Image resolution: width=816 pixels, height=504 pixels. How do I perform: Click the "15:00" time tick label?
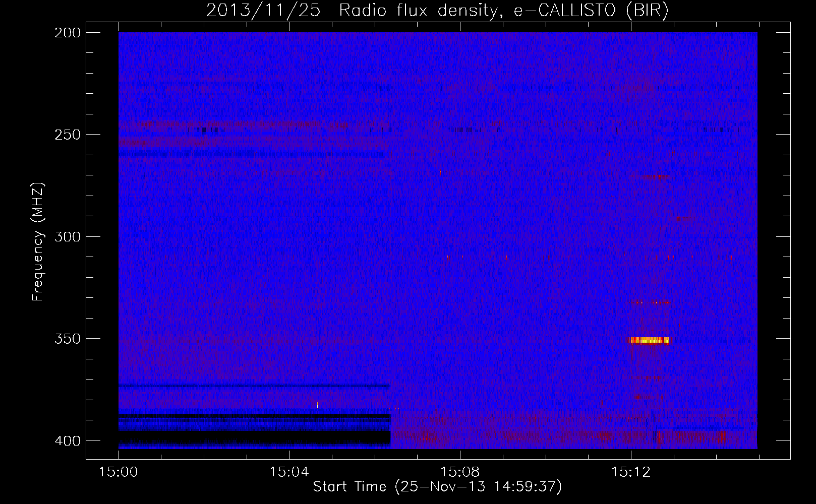119,472
